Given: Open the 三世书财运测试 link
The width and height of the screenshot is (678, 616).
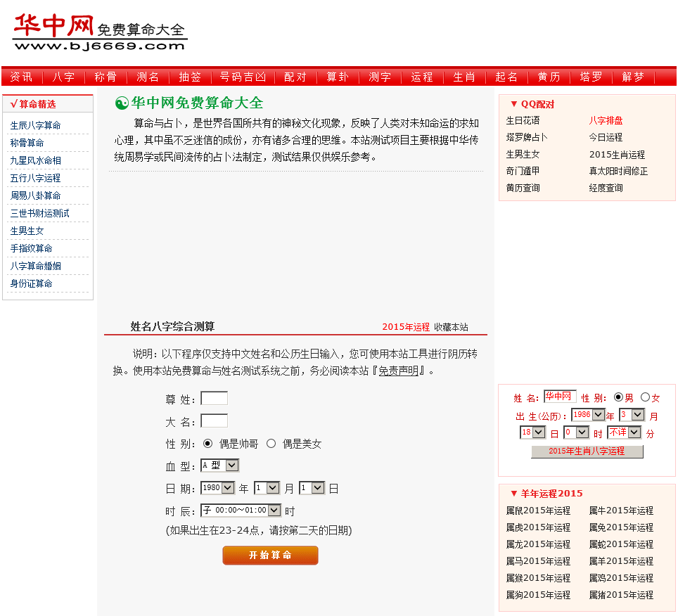Looking at the screenshot, I should tap(40, 213).
